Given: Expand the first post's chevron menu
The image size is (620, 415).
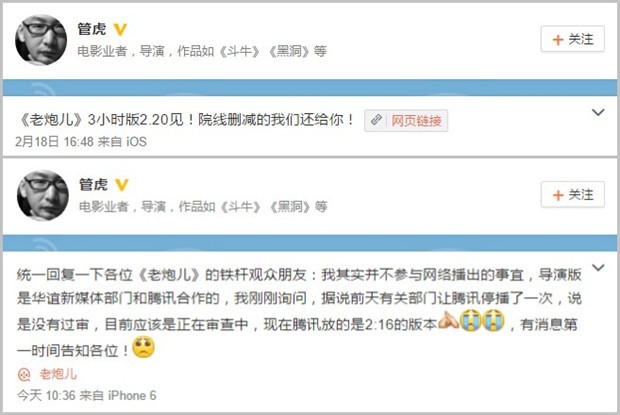Looking at the screenshot, I should point(598,112).
